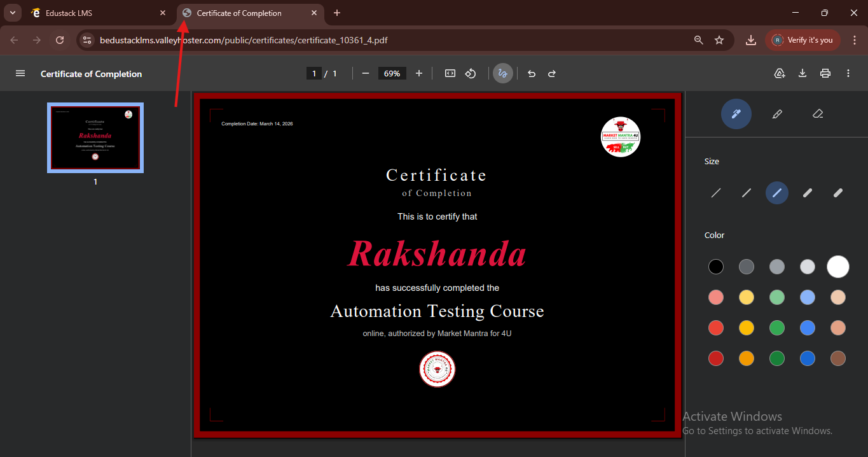The image size is (868, 457).
Task: Toggle the Draw annotation tool in toolbar
Action: tap(503, 74)
